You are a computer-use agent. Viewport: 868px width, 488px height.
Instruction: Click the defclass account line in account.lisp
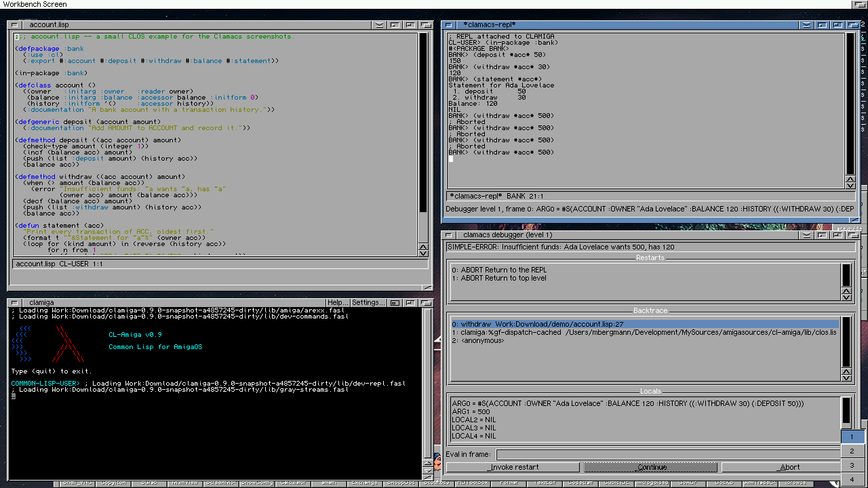click(56, 85)
